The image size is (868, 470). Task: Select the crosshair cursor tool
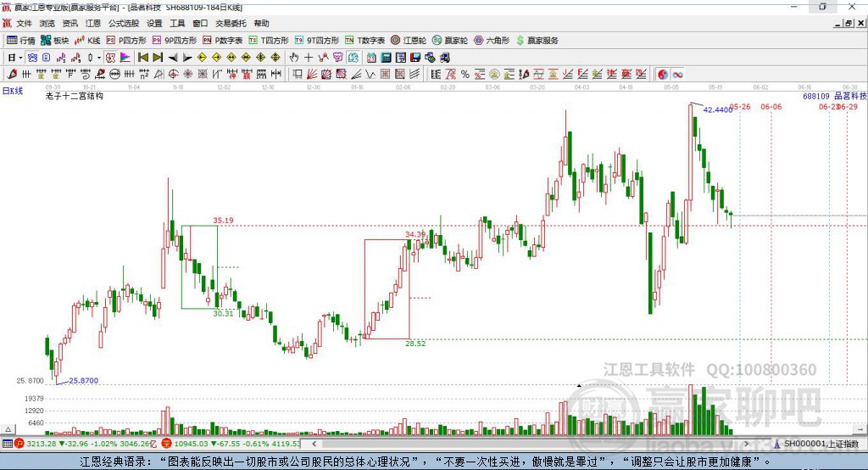(x=309, y=57)
